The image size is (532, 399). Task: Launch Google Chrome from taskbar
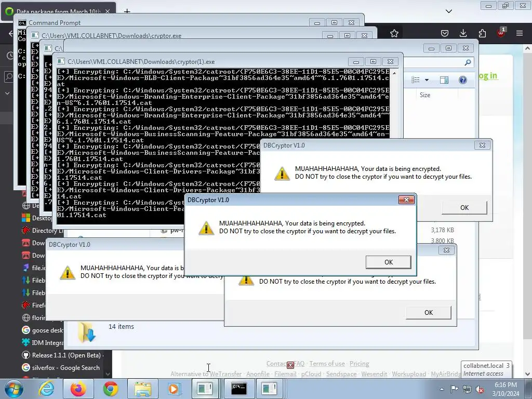tap(111, 389)
